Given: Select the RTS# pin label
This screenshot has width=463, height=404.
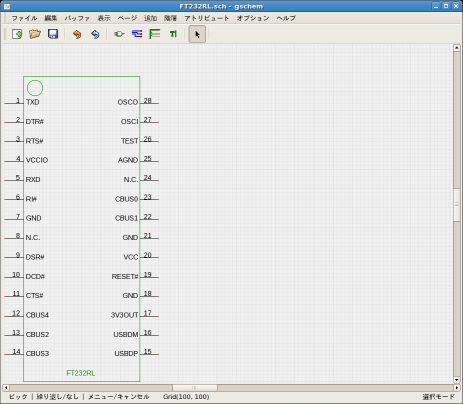Looking at the screenshot, I should coord(34,141).
